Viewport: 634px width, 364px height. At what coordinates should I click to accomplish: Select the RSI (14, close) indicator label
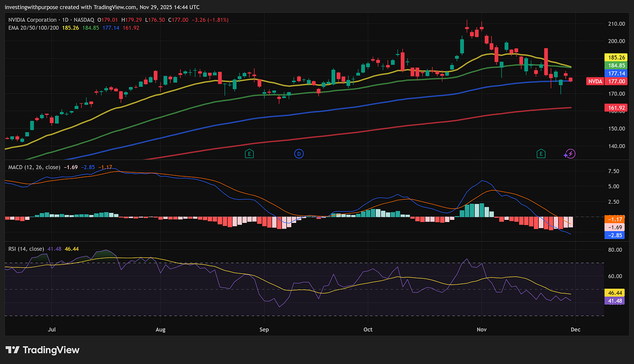click(x=26, y=249)
